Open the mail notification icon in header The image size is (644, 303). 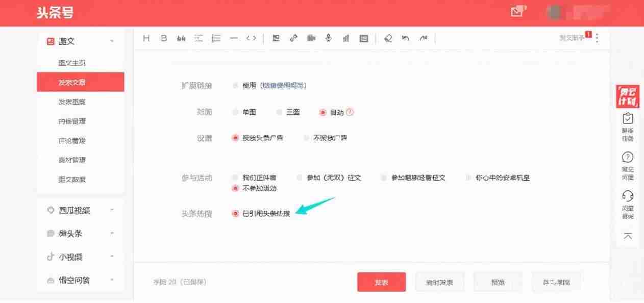point(517,12)
